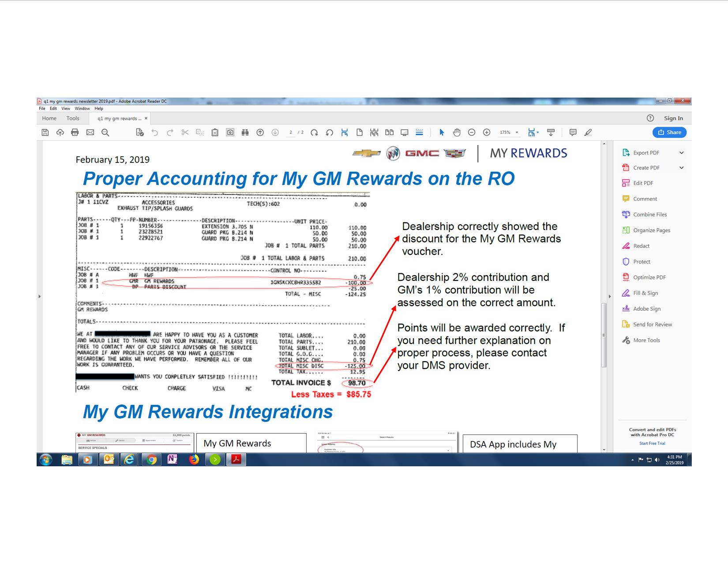The width and height of the screenshot is (728, 563).
Task: Open the File menu
Action: pyautogui.click(x=42, y=109)
